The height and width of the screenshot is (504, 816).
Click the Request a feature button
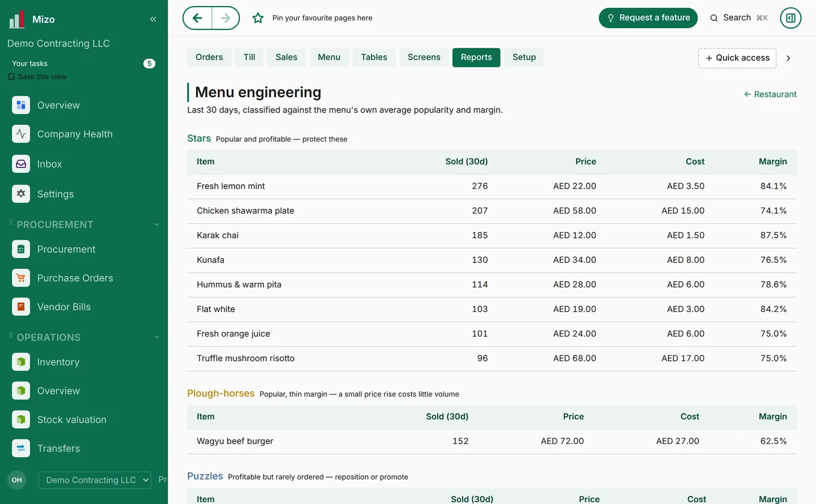(648, 18)
